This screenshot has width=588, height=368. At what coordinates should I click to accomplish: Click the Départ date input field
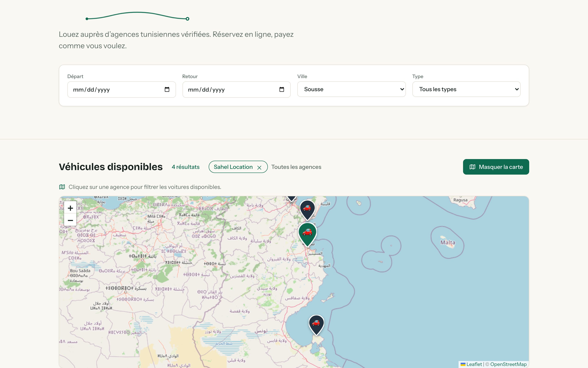(121, 90)
